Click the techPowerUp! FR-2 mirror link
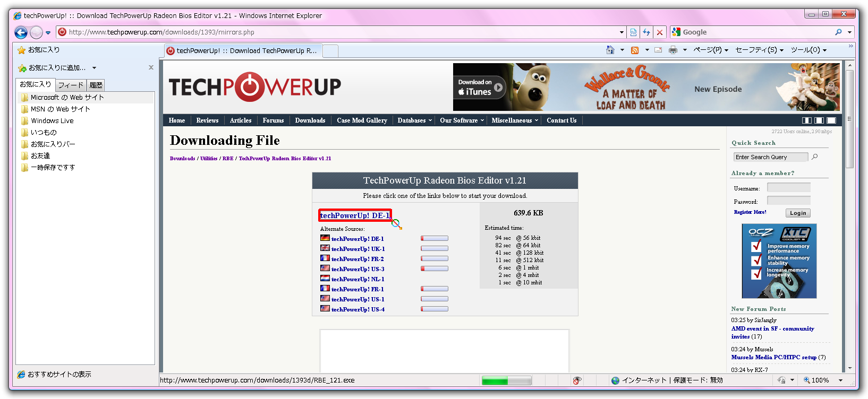This screenshot has height=399, width=868. (358, 259)
